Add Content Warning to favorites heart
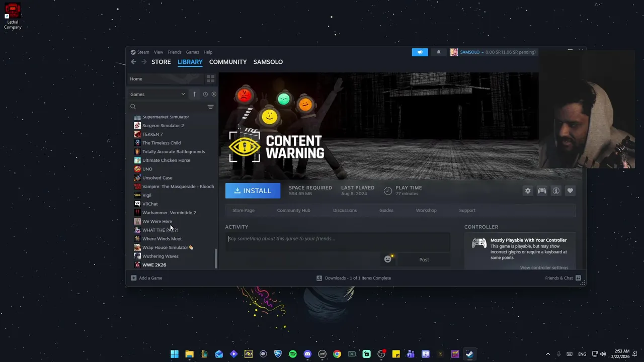 tap(570, 191)
